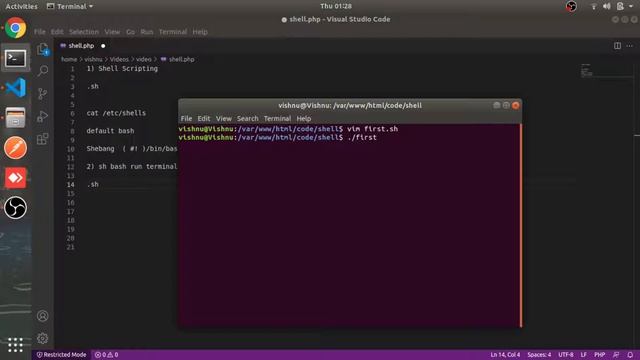Click 'Videos' in the breadcrumb path
The image size is (640, 360).
[119, 59]
